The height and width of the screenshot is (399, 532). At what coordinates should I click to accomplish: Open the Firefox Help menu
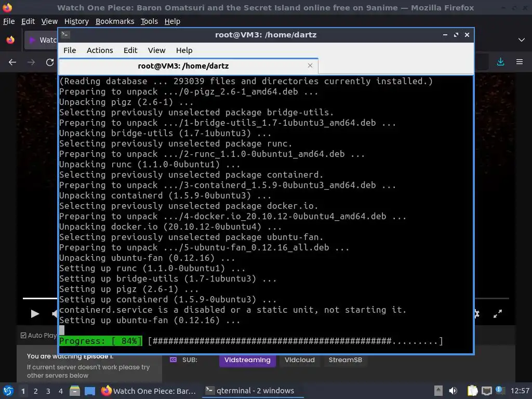tap(172, 21)
